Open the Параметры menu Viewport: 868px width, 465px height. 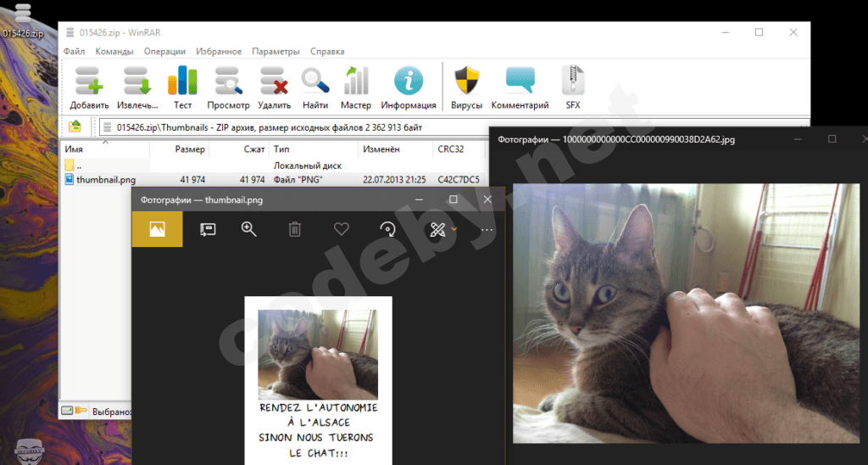point(275,51)
